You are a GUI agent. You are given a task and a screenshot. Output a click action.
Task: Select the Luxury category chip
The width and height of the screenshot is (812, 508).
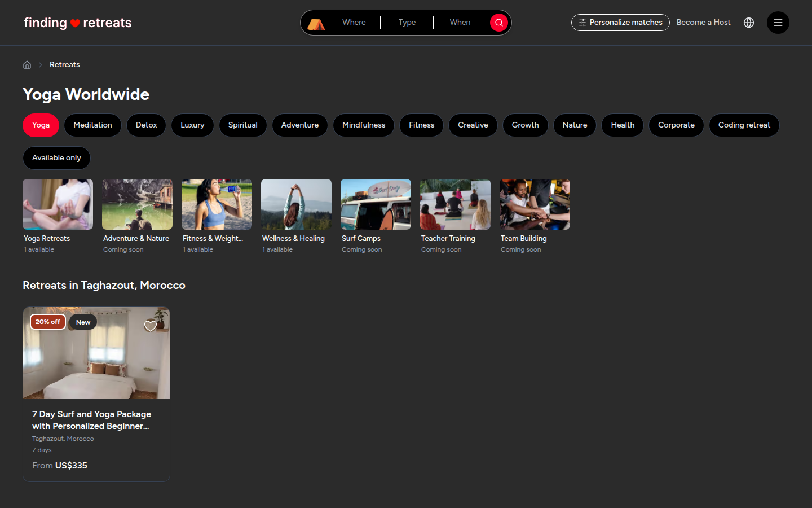tap(192, 125)
